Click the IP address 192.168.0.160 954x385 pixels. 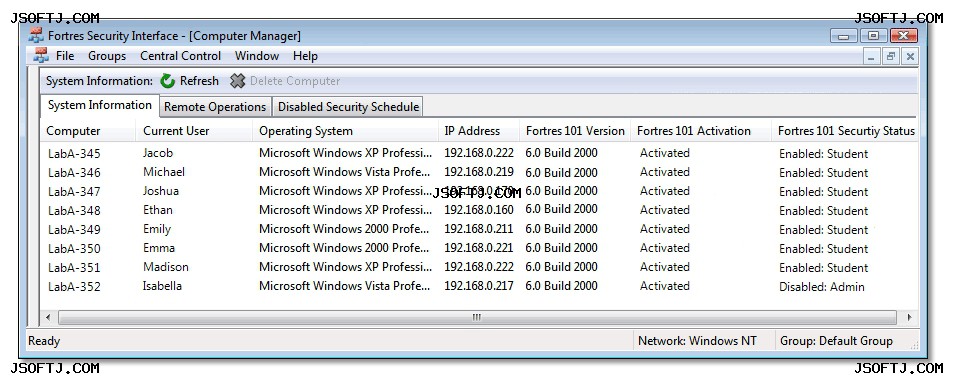pyautogui.click(x=479, y=210)
